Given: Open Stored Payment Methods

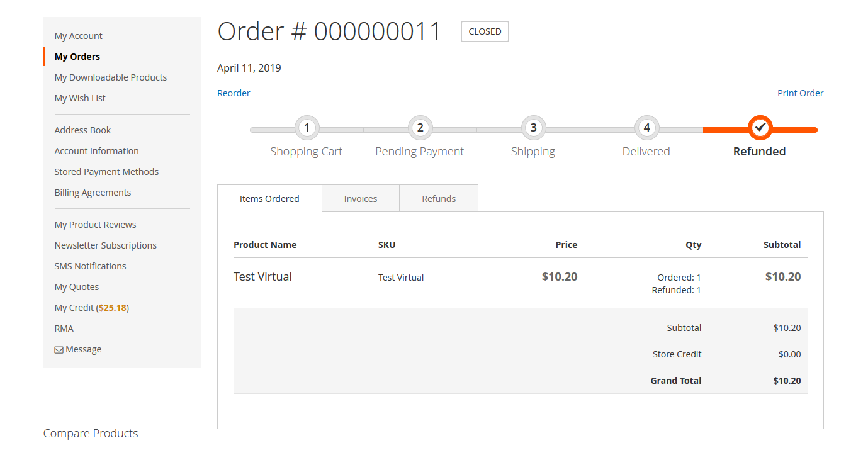Looking at the screenshot, I should 106,171.
